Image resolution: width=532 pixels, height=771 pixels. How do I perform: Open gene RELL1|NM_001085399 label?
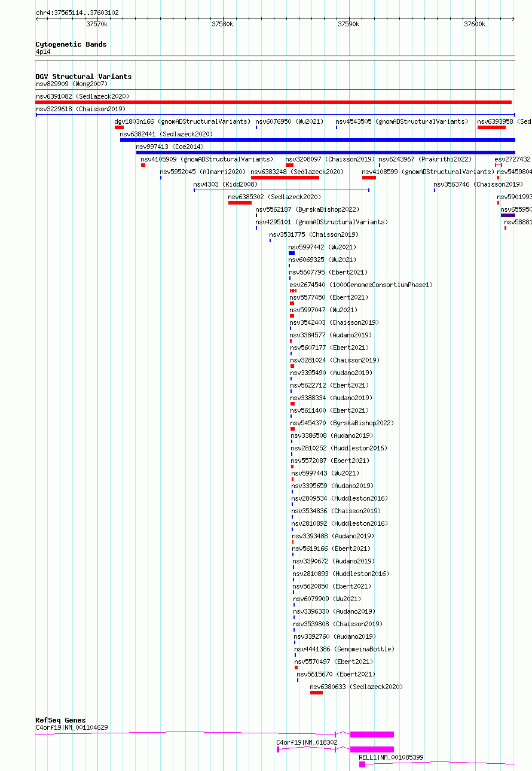pyautogui.click(x=391, y=757)
